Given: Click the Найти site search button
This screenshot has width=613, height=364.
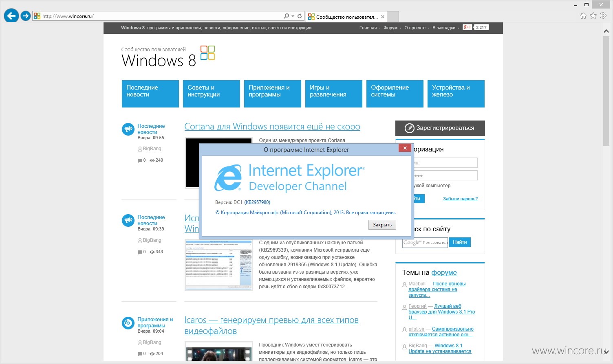Looking at the screenshot, I should pyautogui.click(x=460, y=242).
